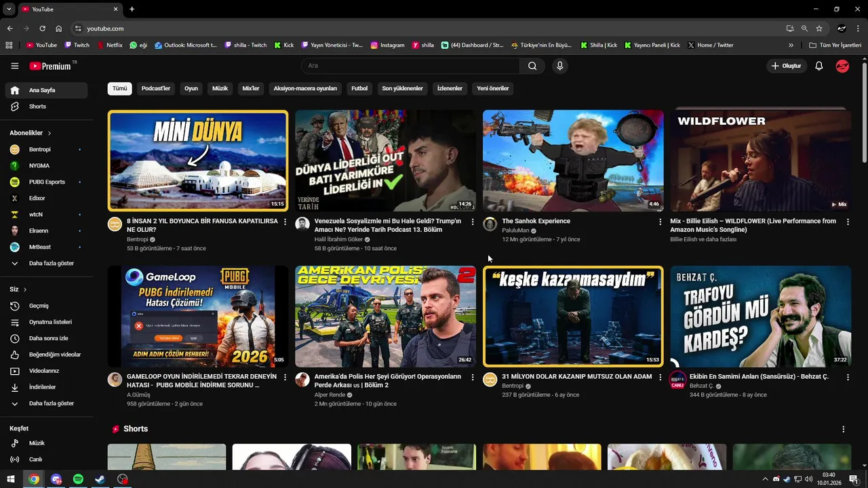Select the Podcast'ler filter chip
Screen dimensions: 868x488
(156, 89)
